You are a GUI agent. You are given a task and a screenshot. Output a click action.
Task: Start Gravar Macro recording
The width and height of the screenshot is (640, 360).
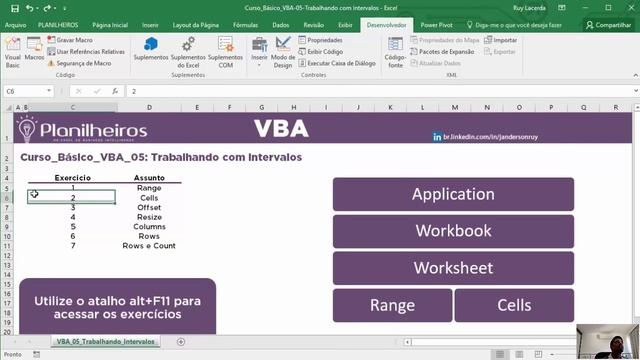click(x=70, y=40)
